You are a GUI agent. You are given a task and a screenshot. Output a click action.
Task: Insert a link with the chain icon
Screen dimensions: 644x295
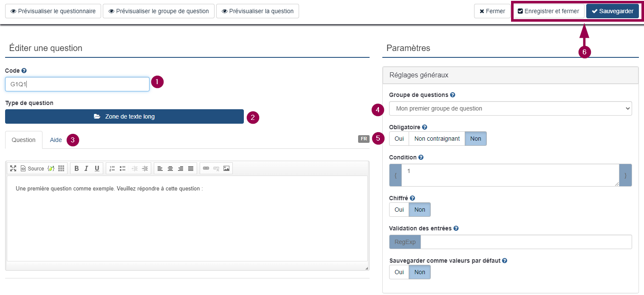[x=206, y=168]
